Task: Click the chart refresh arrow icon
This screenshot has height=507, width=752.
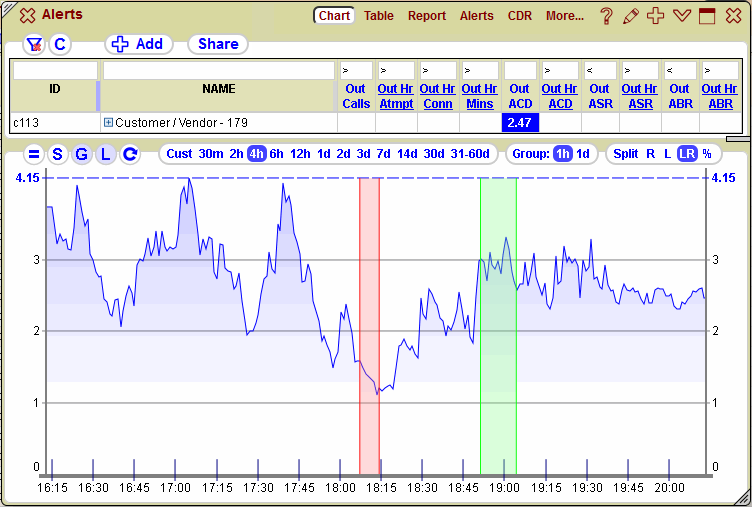Action: [x=130, y=154]
